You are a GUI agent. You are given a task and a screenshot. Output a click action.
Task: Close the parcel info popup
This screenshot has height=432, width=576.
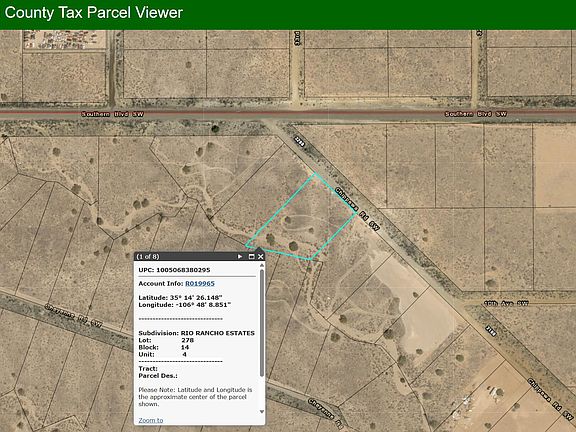(260, 256)
